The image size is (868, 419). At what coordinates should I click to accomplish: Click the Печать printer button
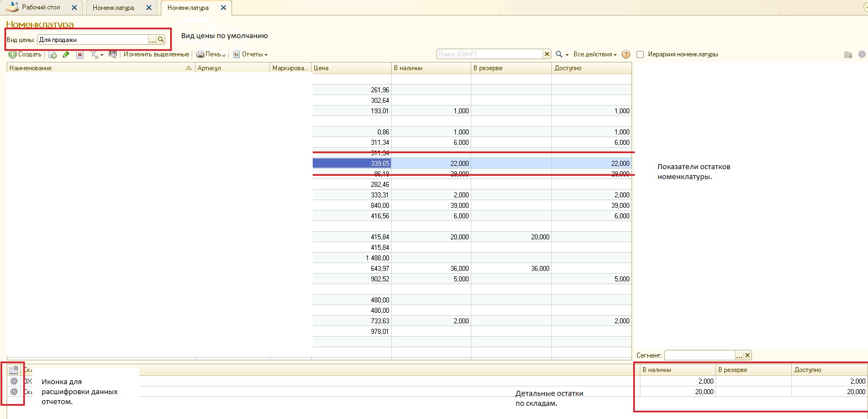pos(211,54)
